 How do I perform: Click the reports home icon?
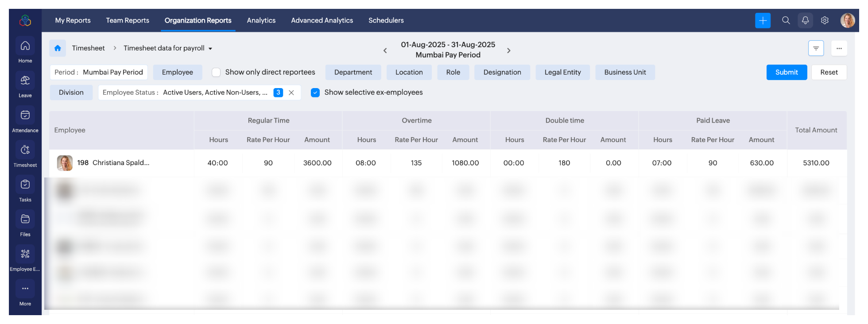tap(58, 48)
